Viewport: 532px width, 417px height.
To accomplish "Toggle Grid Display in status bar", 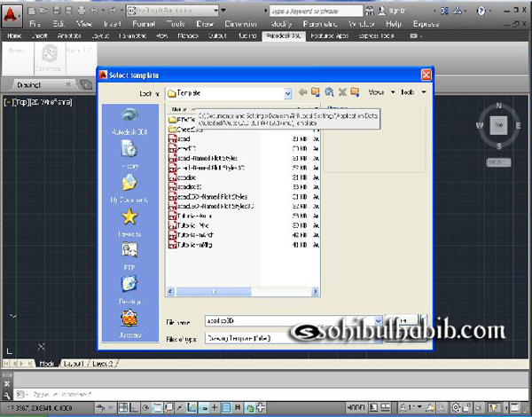I will [x=123, y=407].
